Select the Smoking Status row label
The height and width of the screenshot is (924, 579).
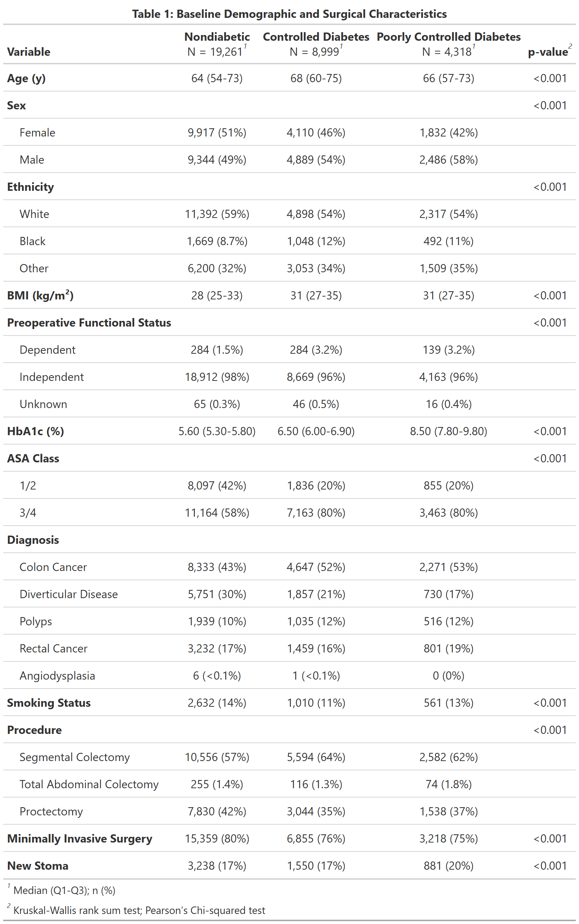pos(49,703)
